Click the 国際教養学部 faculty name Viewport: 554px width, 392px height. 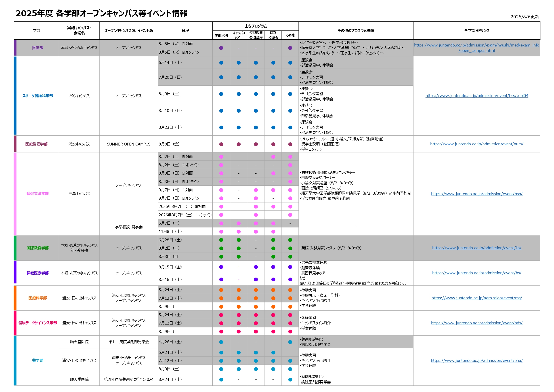pyautogui.click(x=38, y=248)
